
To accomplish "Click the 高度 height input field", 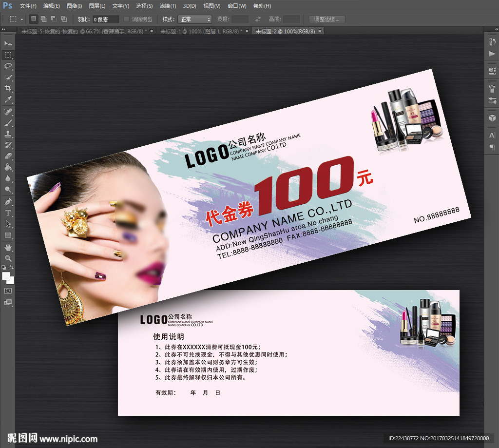I will tap(291, 19).
